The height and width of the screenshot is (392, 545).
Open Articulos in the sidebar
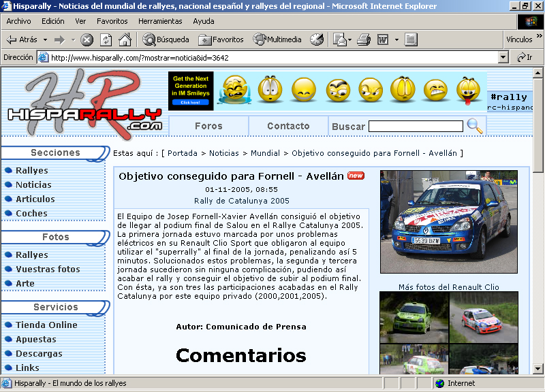pos(35,199)
